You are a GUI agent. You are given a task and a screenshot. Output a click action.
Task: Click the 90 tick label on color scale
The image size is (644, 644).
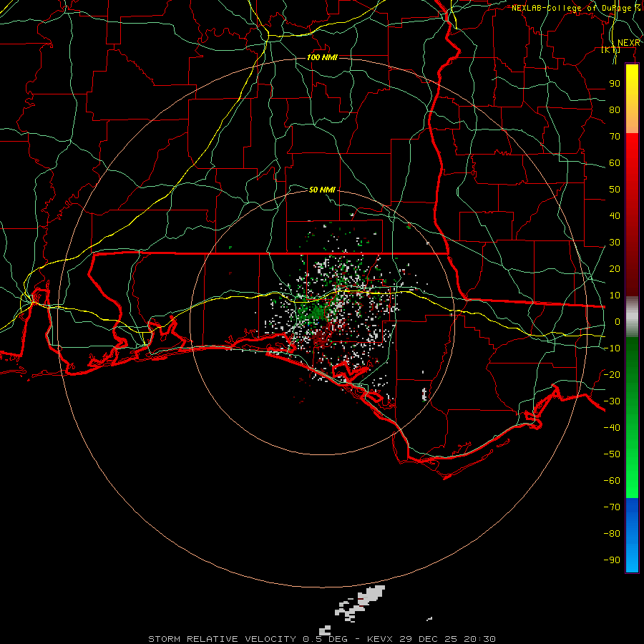(x=615, y=84)
